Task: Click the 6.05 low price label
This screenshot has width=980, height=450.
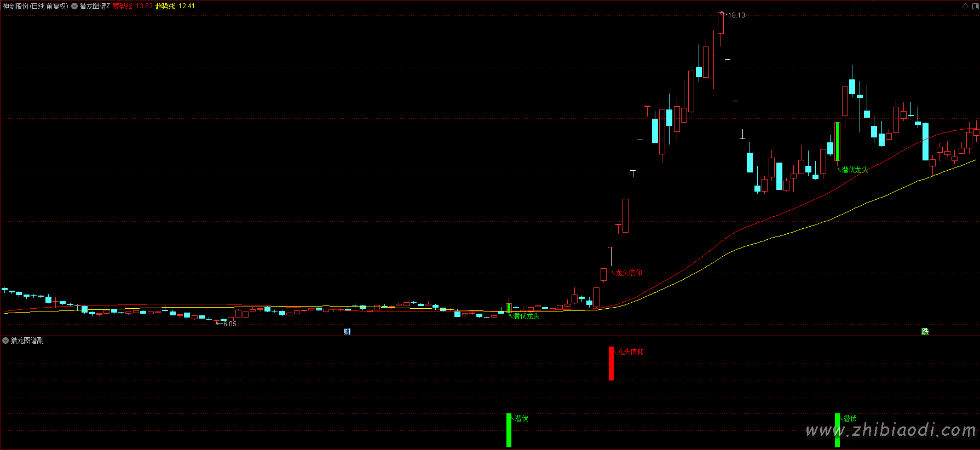Action: pyautogui.click(x=230, y=324)
